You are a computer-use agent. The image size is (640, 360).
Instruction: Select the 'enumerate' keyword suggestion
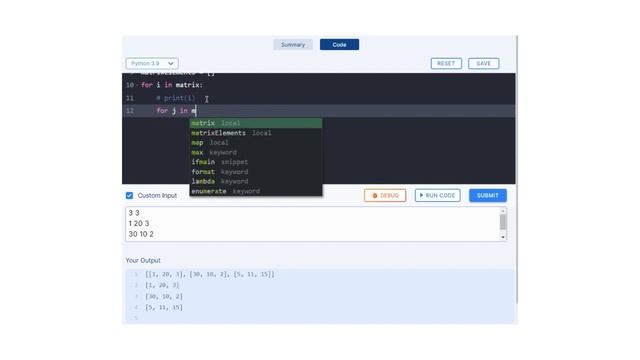pos(256,191)
